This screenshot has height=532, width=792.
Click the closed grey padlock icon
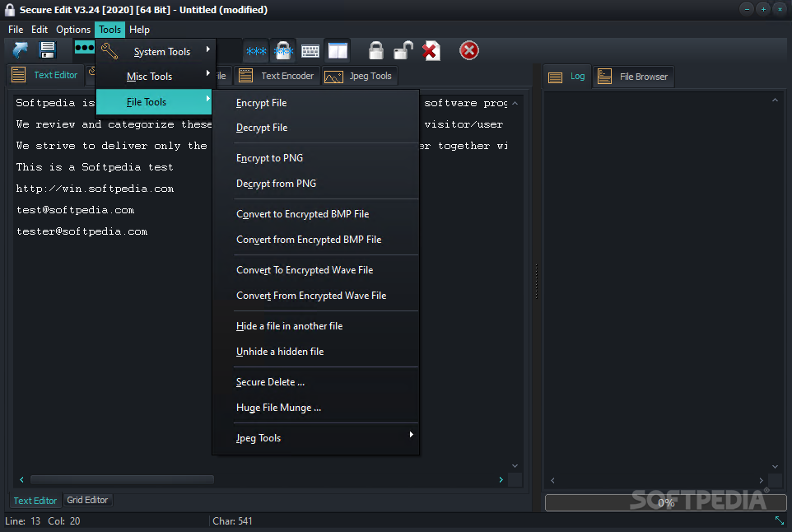(x=375, y=50)
